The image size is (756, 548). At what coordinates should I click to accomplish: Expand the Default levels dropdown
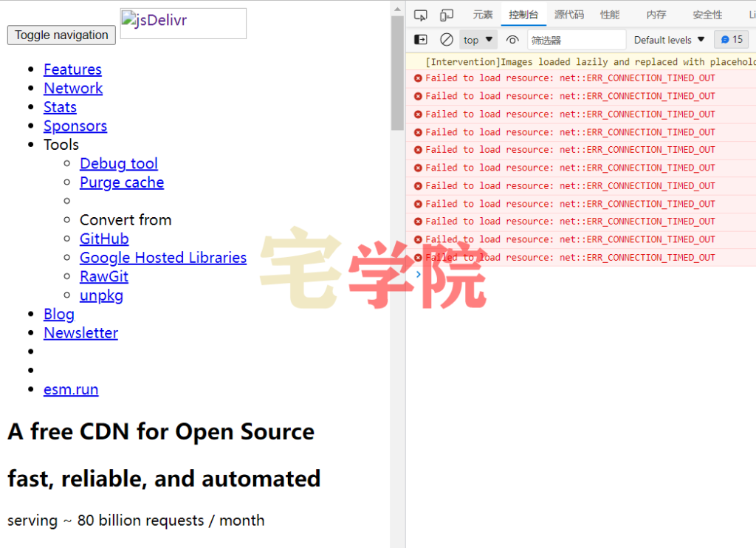(x=669, y=40)
